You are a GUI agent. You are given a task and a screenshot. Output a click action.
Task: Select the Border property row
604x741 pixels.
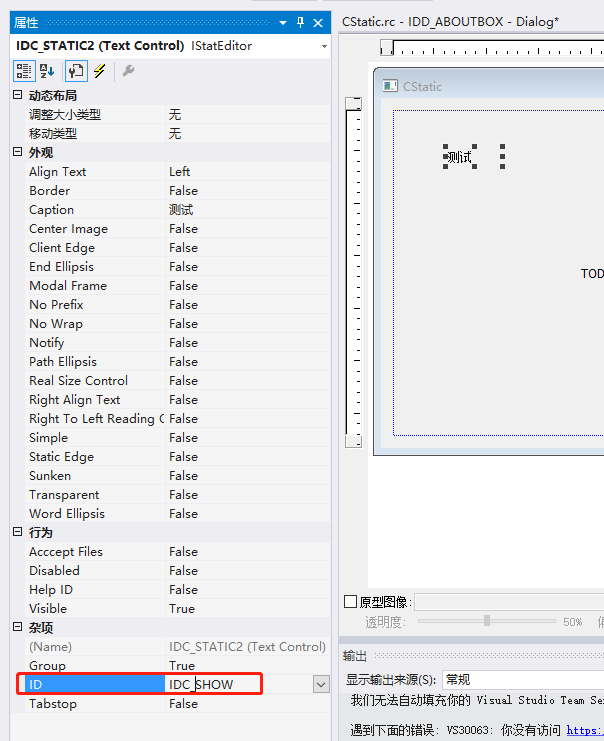pos(178,190)
